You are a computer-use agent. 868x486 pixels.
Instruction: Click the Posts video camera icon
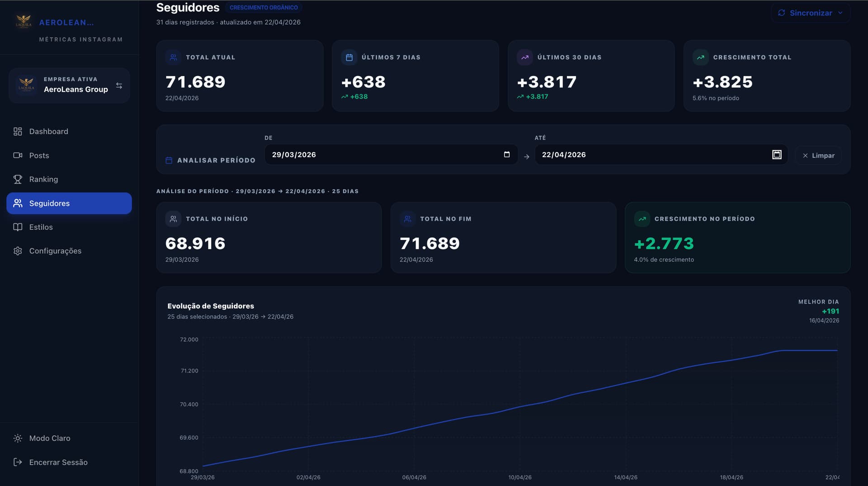(18, 155)
